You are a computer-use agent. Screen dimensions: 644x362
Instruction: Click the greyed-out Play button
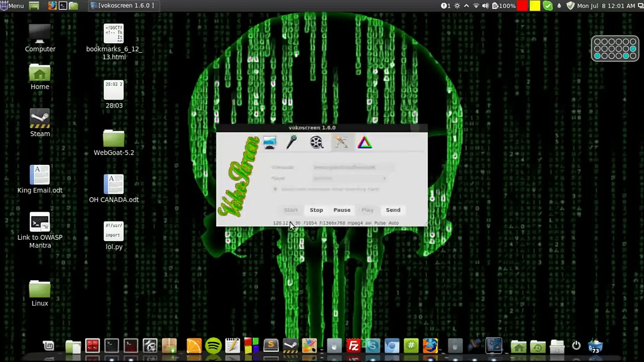(x=367, y=210)
